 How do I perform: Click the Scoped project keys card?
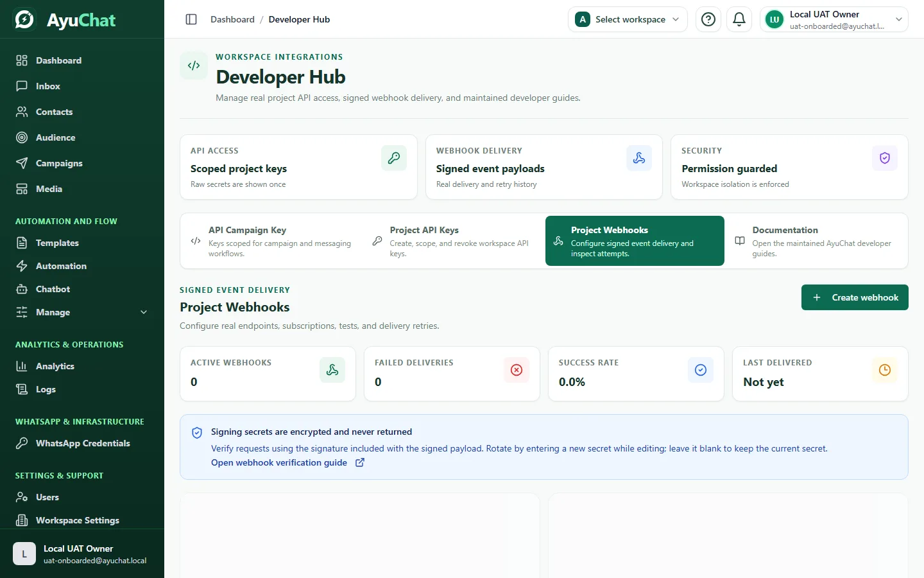298,167
